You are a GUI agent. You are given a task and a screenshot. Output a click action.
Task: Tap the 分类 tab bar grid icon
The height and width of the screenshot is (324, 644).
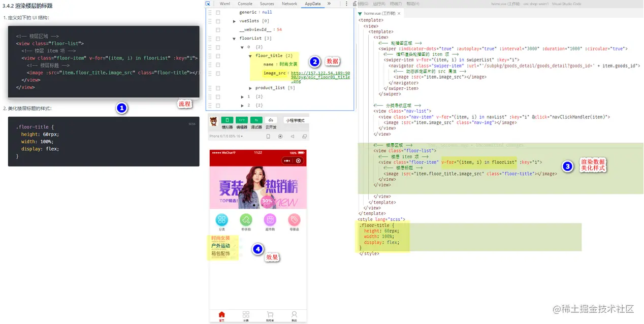[x=246, y=314]
